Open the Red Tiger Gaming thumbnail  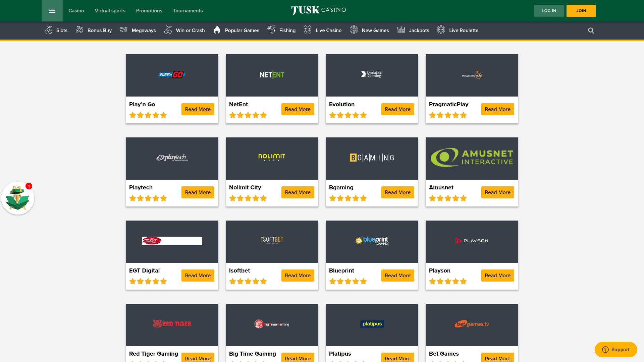click(172, 324)
